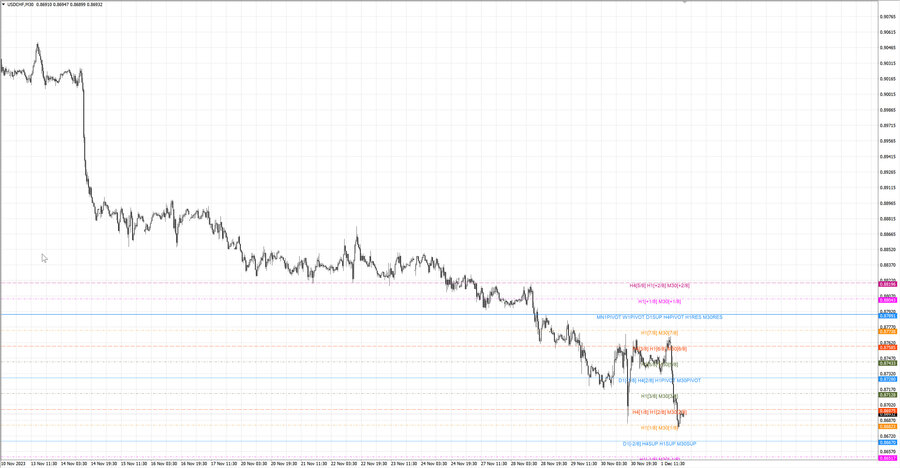Click the '20 Nov 03:30' time axis label
Screen dimensions: 900x468
tap(254, 463)
